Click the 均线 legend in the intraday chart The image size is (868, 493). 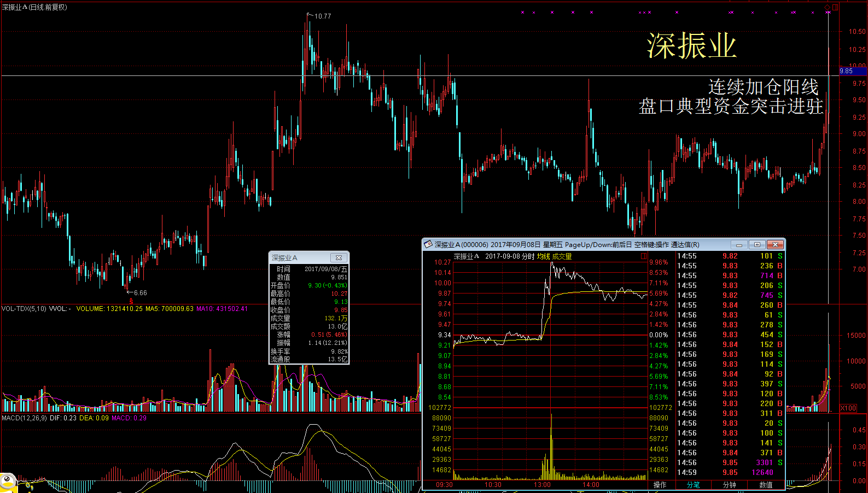click(543, 256)
